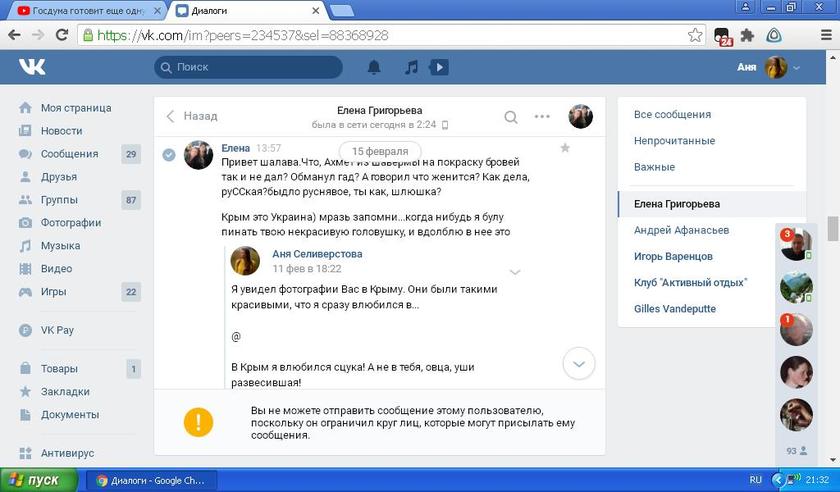Screen dimensions: 840x492
Task: Click the Friends sidebar icon
Action: pos(25,176)
